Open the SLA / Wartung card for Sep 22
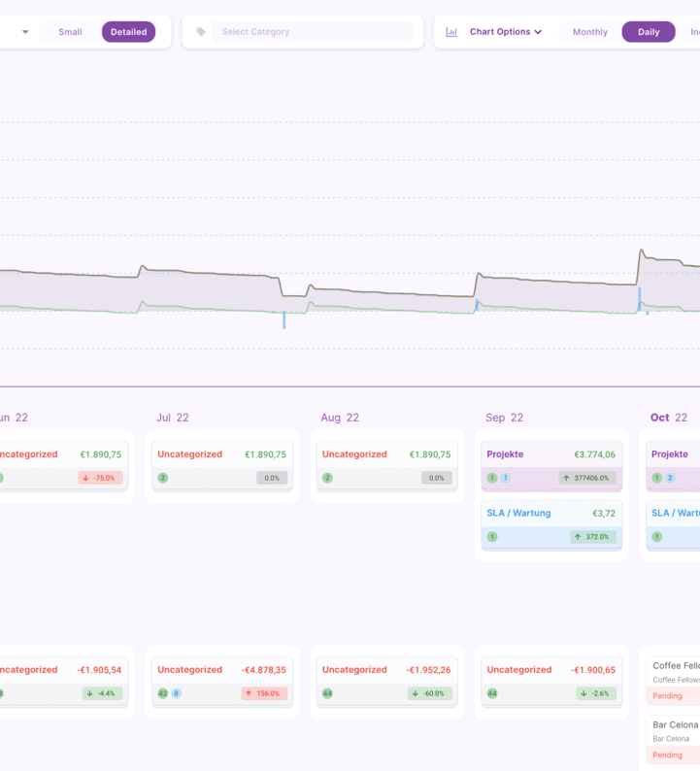The image size is (700, 771). click(551, 513)
